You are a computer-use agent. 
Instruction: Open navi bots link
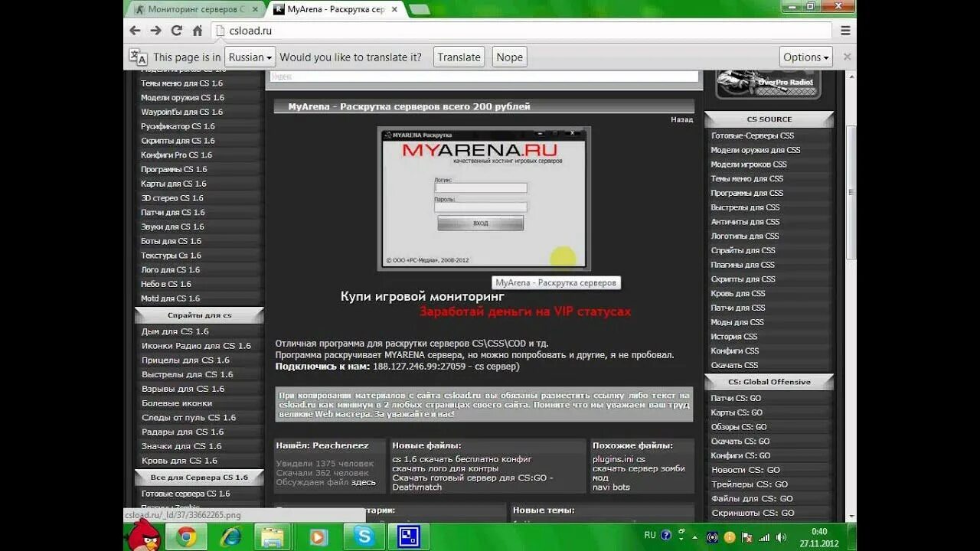(x=611, y=487)
